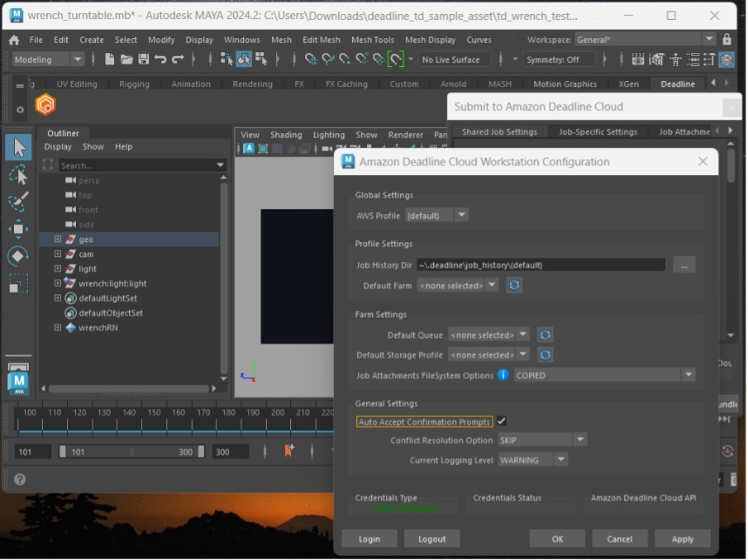
Task: Pick the Paint Selection tool
Action: [x=18, y=202]
